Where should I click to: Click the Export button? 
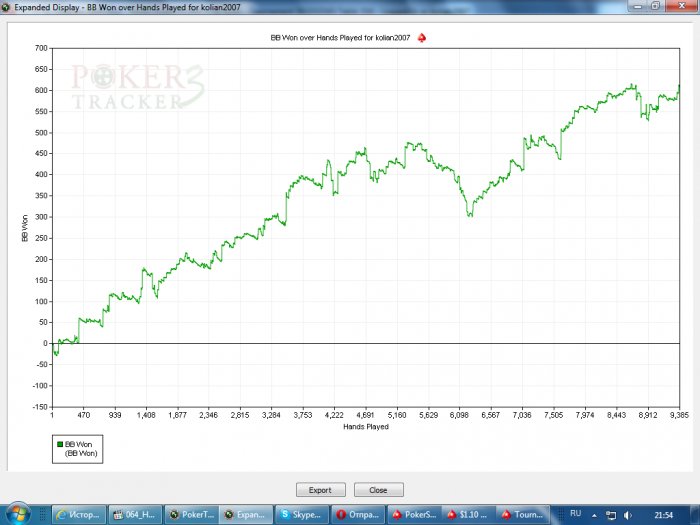pos(321,490)
